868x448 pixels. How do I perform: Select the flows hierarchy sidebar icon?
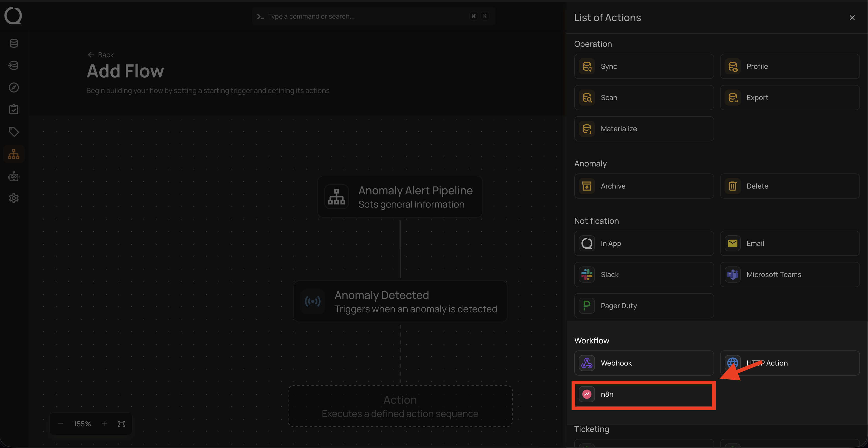(14, 154)
